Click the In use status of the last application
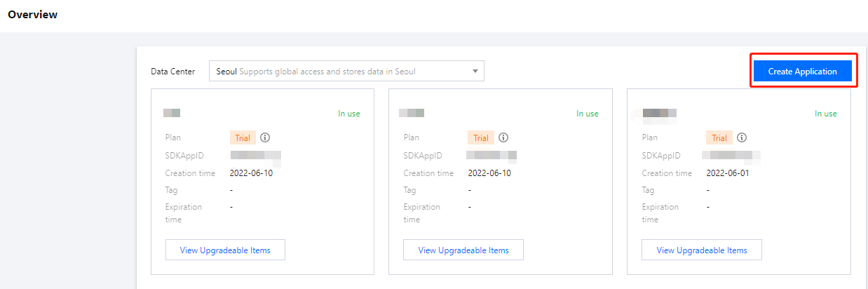The image size is (868, 289). pyautogui.click(x=826, y=114)
